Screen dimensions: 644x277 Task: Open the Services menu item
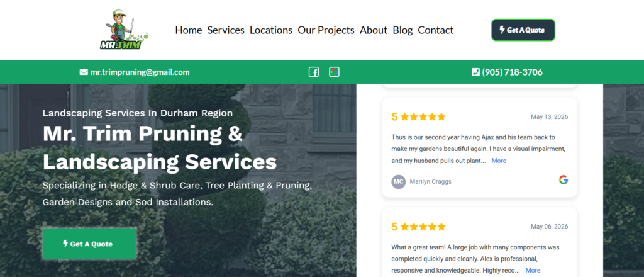(226, 30)
